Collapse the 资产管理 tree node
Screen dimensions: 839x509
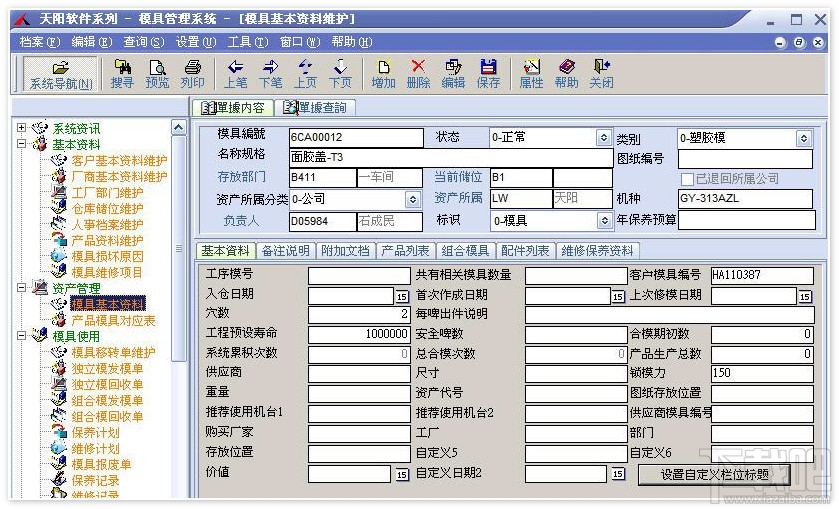(x=21, y=287)
